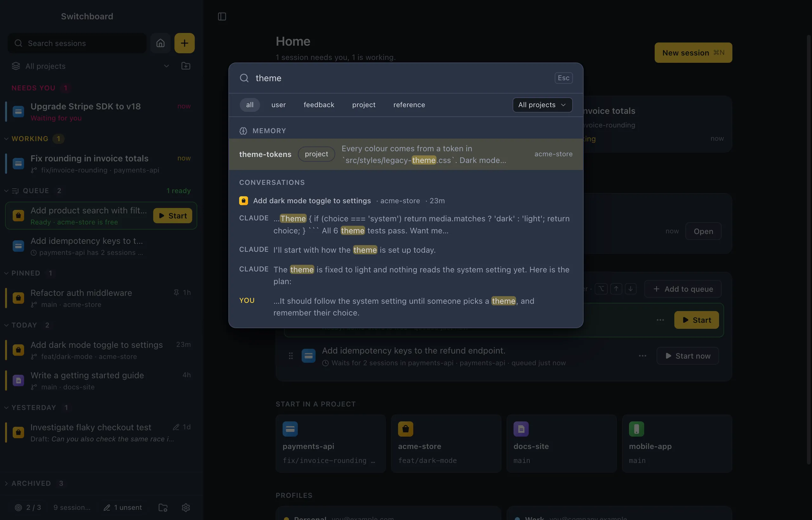This screenshot has width=812, height=520.
Task: Click the payments-api project card icon
Action: (x=290, y=429)
